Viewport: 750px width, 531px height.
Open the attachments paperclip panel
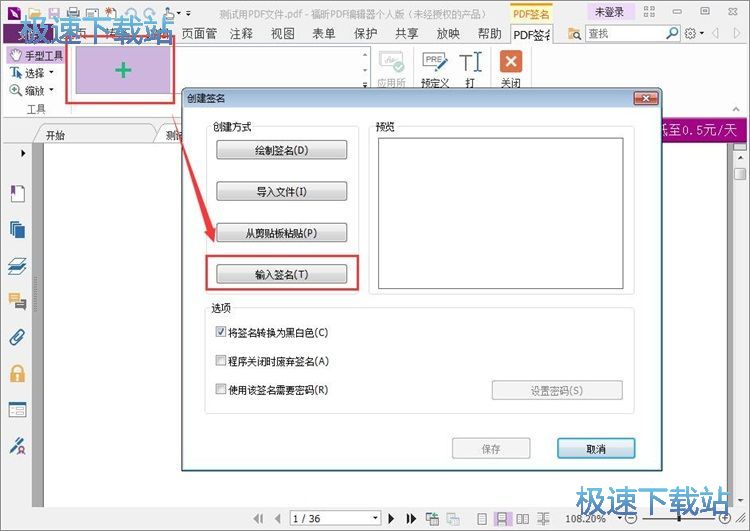pyautogui.click(x=18, y=337)
